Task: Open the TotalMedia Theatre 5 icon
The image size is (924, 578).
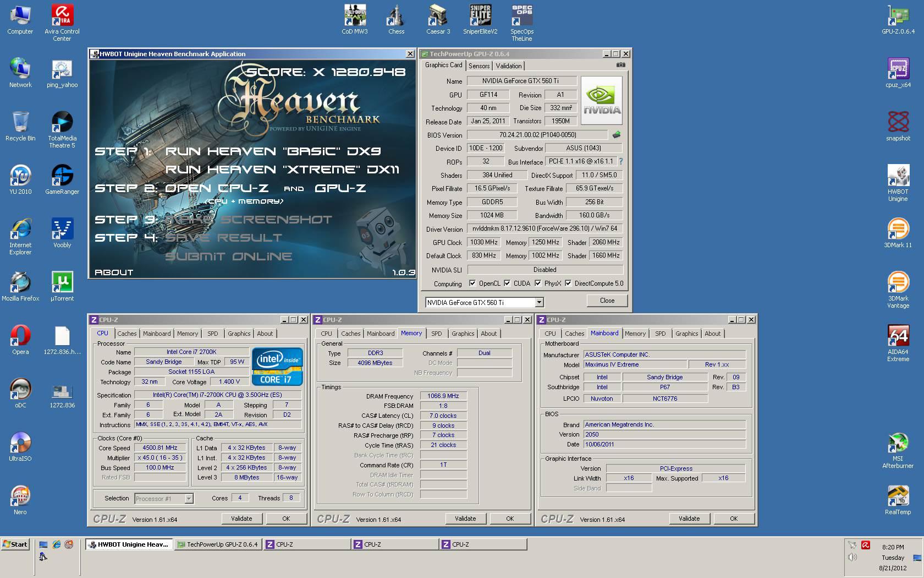Action: [x=62, y=129]
